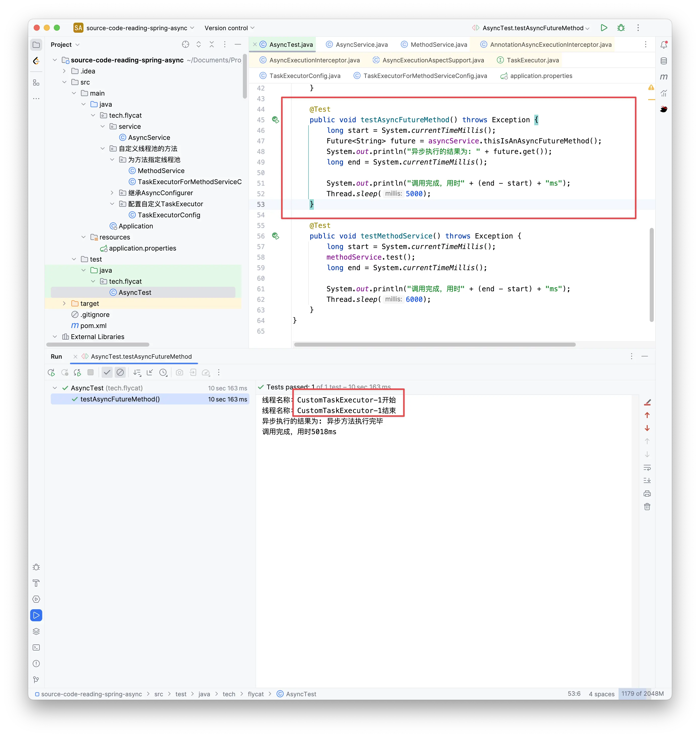
Task: Select testAsyncFutureMethod() test result
Action: (x=150, y=399)
